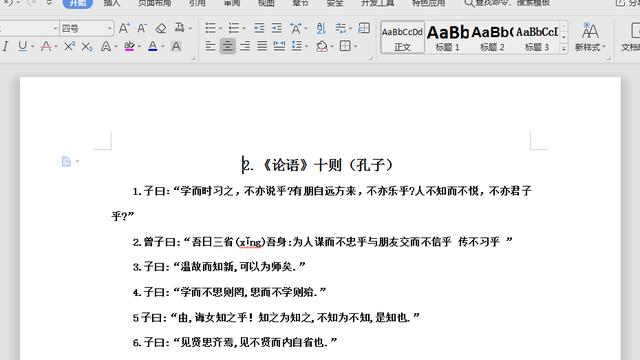Apply paragraph shading paint bucket
640x360 pixels.
pyautogui.click(x=322, y=46)
